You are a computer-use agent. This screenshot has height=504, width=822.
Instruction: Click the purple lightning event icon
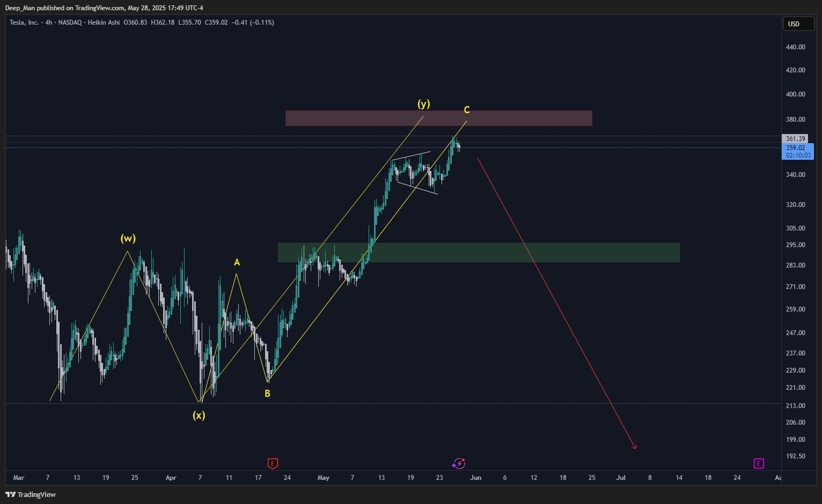(459, 463)
